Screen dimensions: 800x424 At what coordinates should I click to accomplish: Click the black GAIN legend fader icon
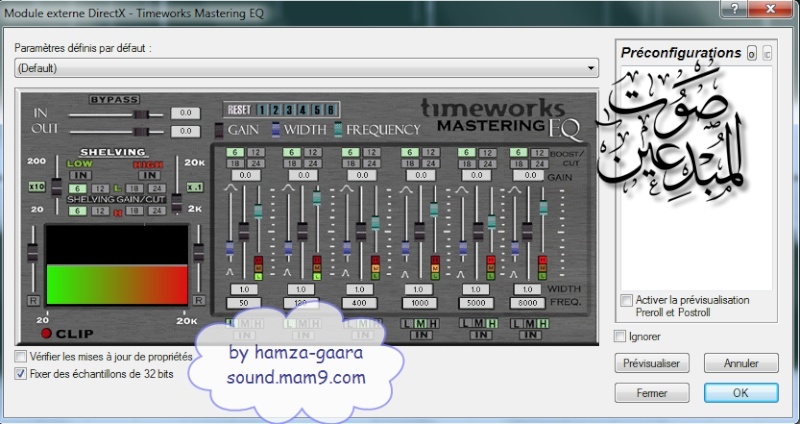219,130
